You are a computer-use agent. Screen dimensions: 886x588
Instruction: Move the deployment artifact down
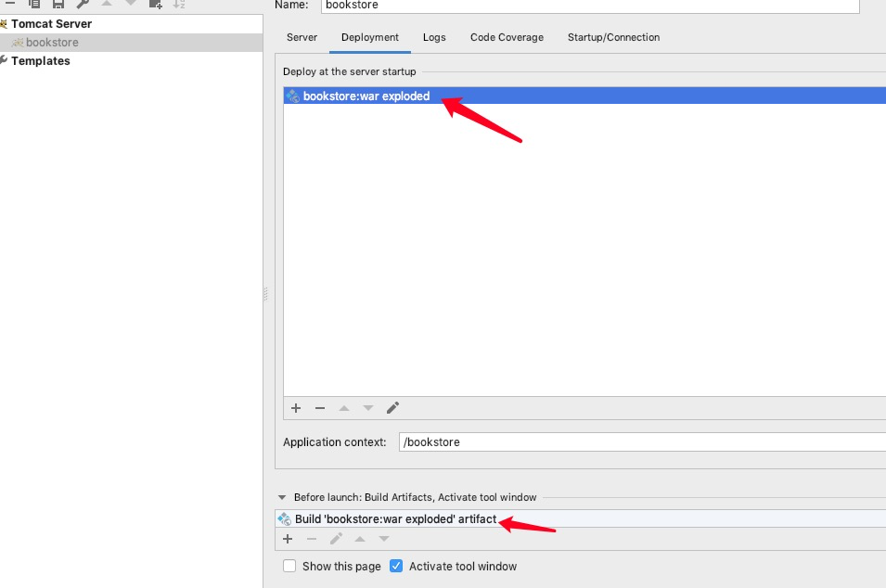tap(368, 408)
